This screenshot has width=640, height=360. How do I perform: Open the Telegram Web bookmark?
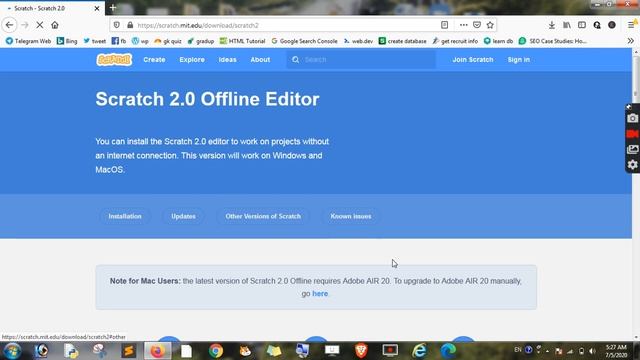28,41
